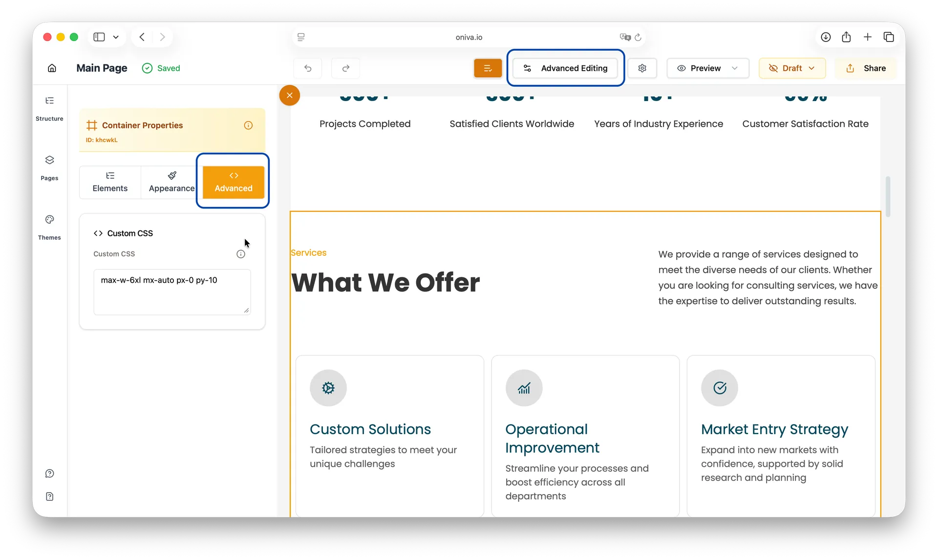The image size is (938, 560).
Task: Toggle Draft publishing state
Action: [787, 68]
